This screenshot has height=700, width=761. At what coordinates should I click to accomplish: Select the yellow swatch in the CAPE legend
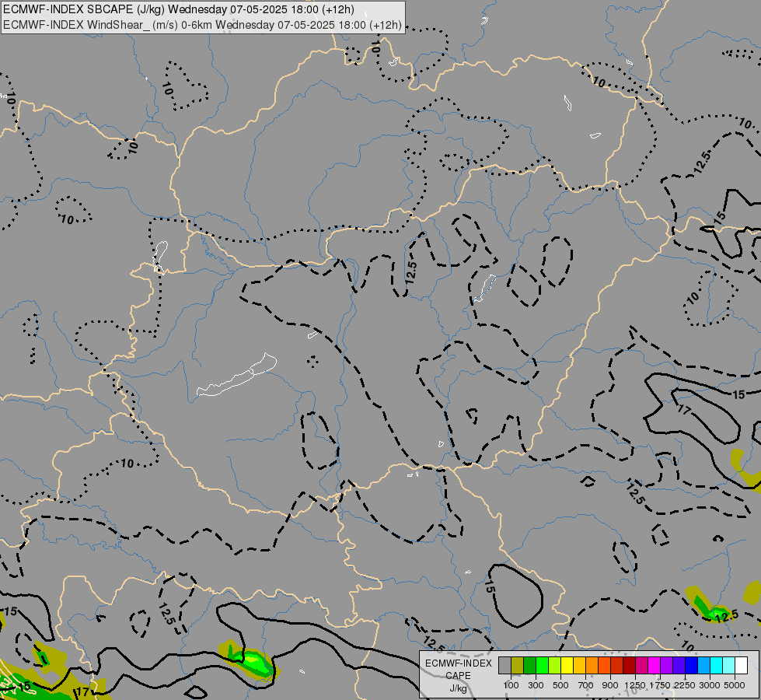coord(567,665)
